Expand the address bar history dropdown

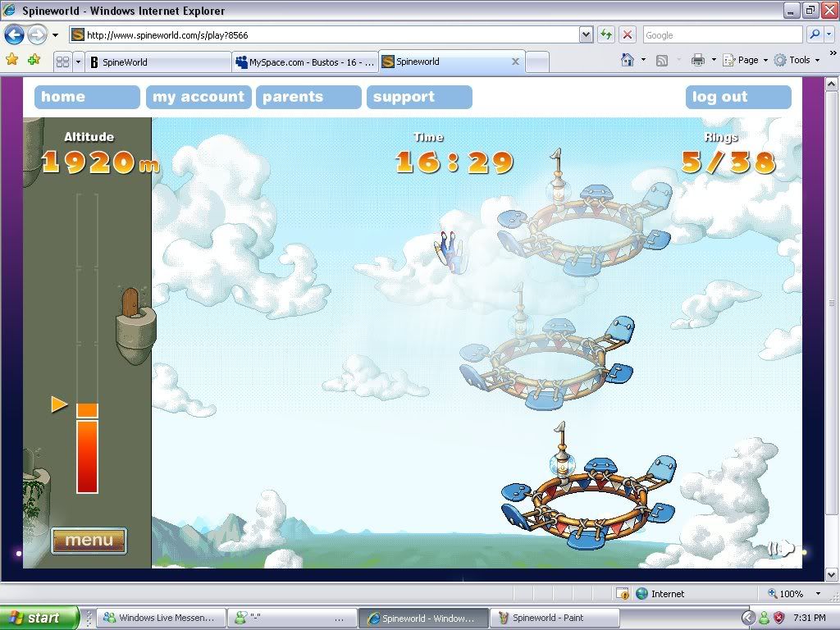pyautogui.click(x=586, y=35)
